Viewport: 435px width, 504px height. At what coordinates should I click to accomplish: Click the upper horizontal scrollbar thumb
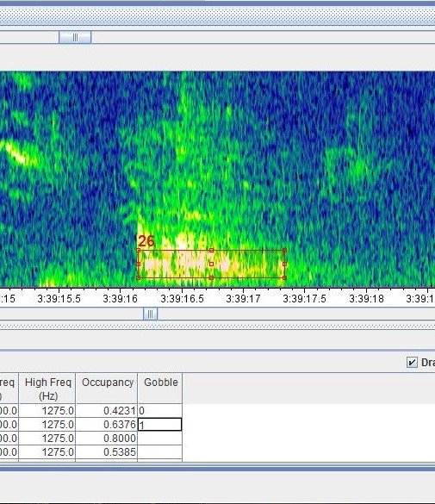[75, 38]
